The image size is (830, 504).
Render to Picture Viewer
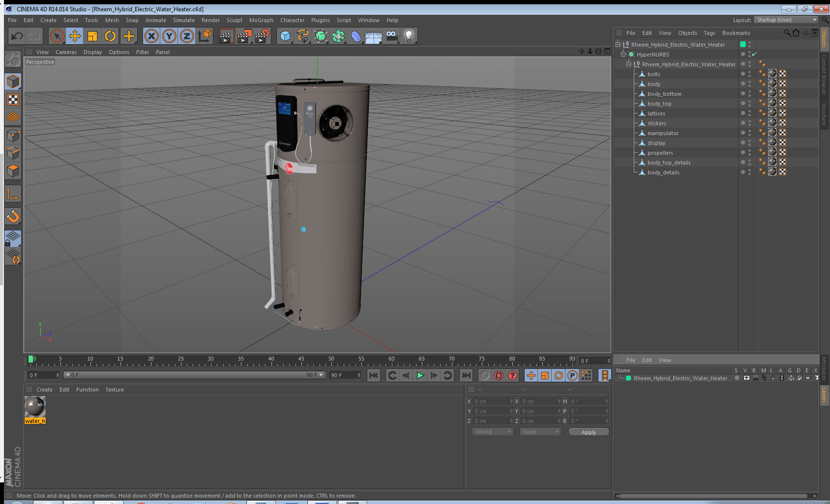pos(244,36)
